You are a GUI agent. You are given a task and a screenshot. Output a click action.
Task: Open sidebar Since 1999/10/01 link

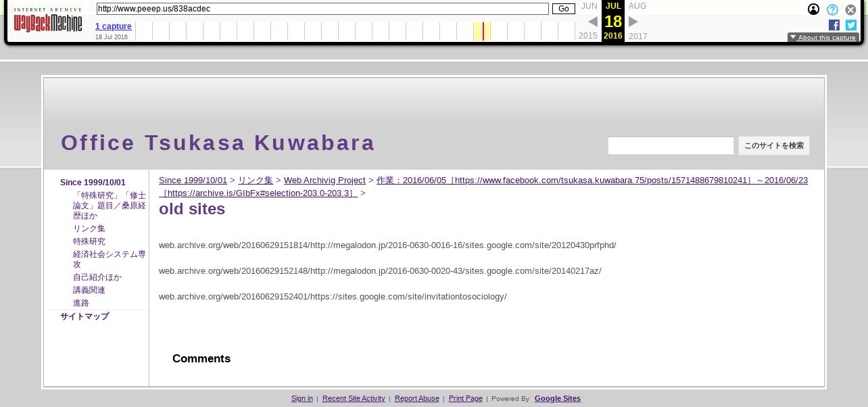(x=93, y=183)
